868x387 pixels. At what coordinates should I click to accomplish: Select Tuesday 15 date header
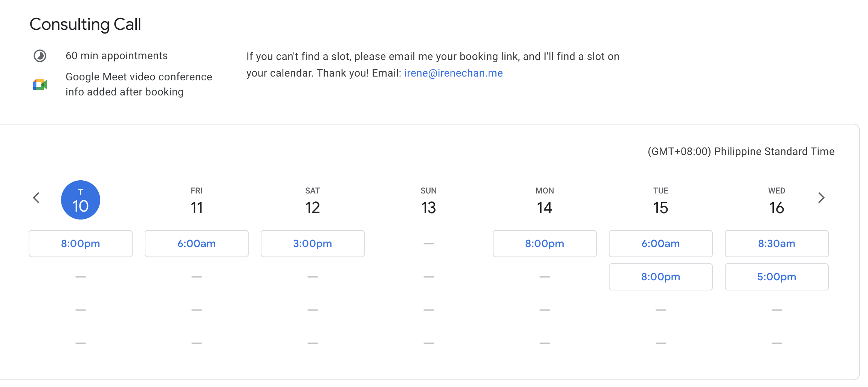661,201
